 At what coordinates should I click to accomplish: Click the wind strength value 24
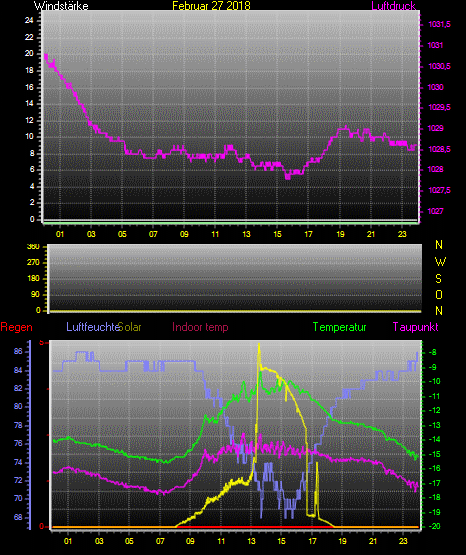(x=29, y=21)
